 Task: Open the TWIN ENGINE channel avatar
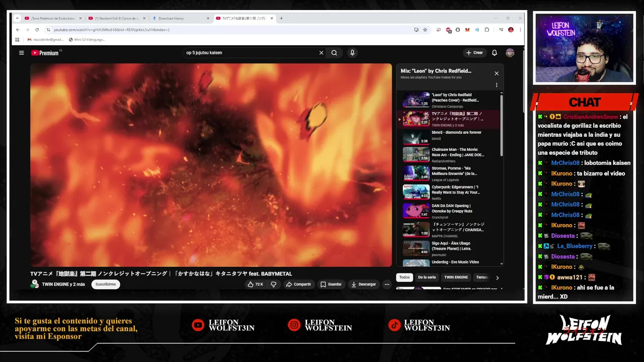coord(35,284)
